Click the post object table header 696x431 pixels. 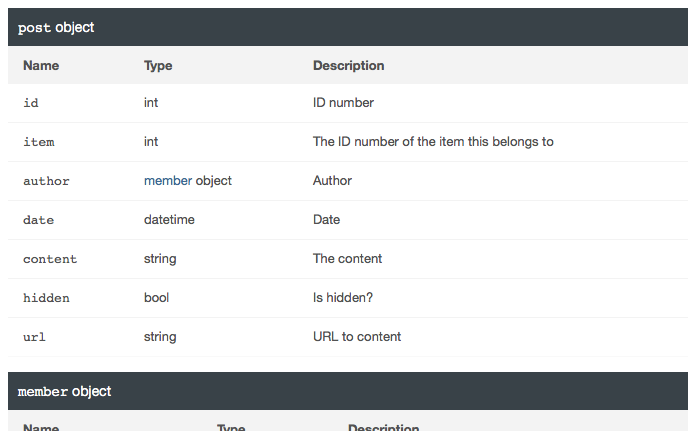pos(348,27)
